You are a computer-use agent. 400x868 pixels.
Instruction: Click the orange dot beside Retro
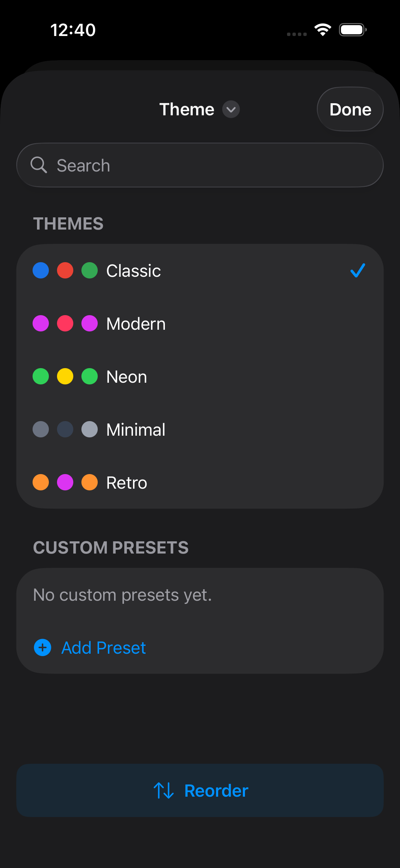(x=41, y=482)
